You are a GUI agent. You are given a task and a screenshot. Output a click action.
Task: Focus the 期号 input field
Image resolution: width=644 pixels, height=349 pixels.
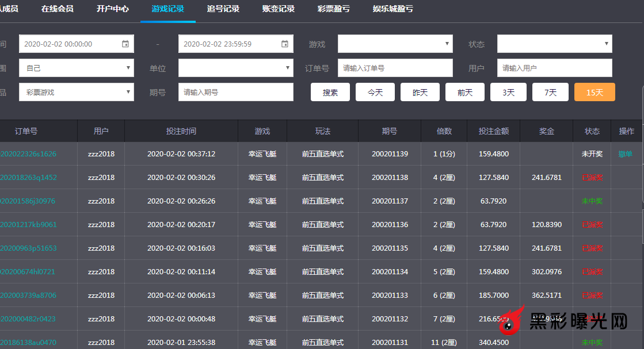click(235, 92)
